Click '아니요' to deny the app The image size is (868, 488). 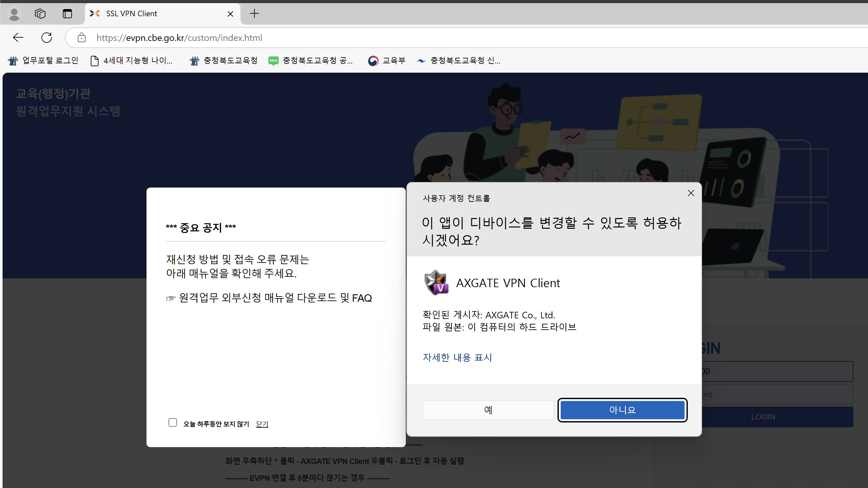622,410
